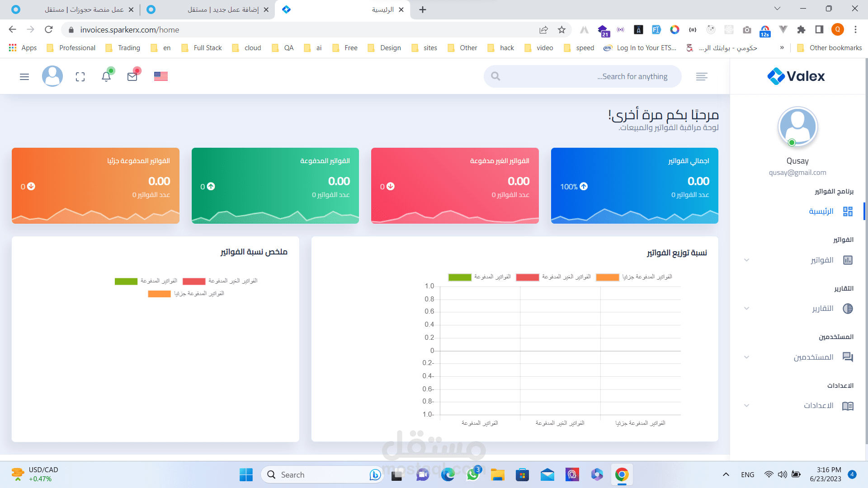This screenshot has width=868, height=488.
Task: Open the hamburger sidebar toggle menu
Action: 24,77
